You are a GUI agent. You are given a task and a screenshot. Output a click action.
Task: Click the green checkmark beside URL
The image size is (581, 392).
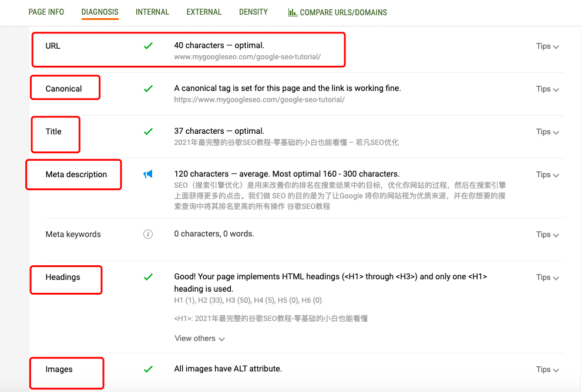pos(149,45)
